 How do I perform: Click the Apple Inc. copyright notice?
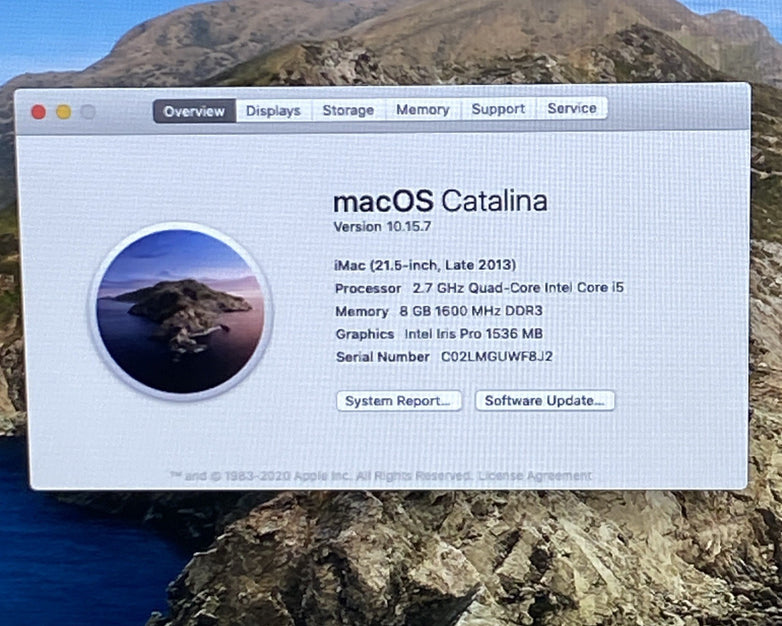pos(322,476)
